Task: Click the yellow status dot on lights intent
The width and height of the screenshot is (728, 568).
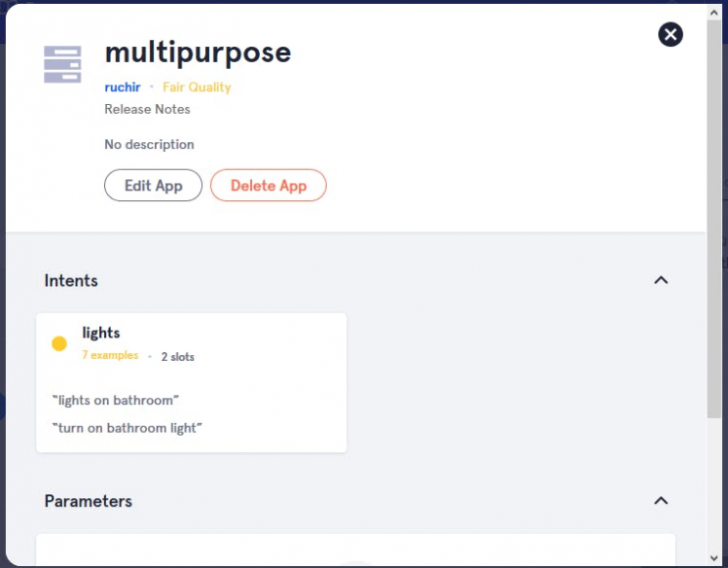Action: click(x=59, y=343)
